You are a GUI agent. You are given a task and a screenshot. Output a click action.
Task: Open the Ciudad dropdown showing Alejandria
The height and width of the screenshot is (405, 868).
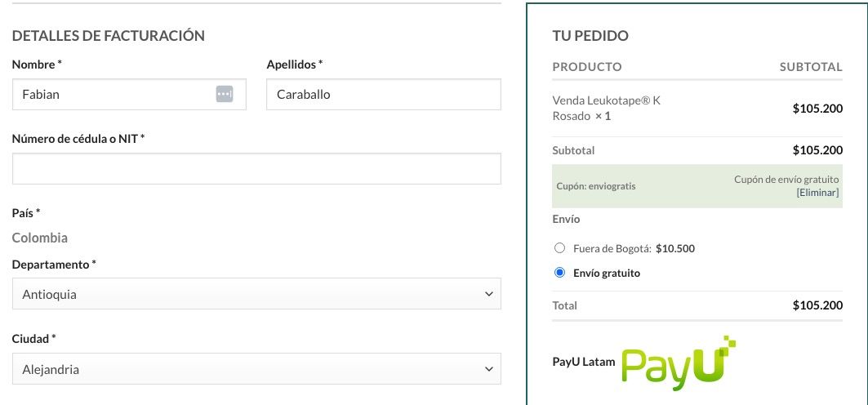256,369
